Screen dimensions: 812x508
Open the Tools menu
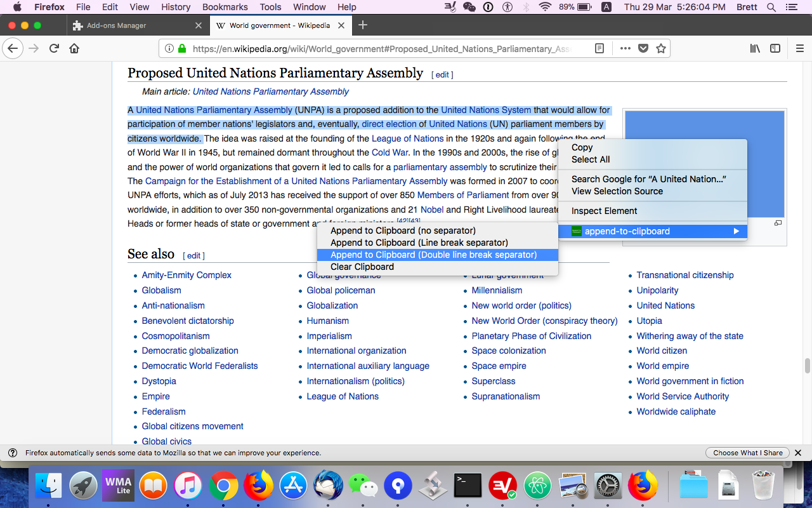tap(270, 7)
